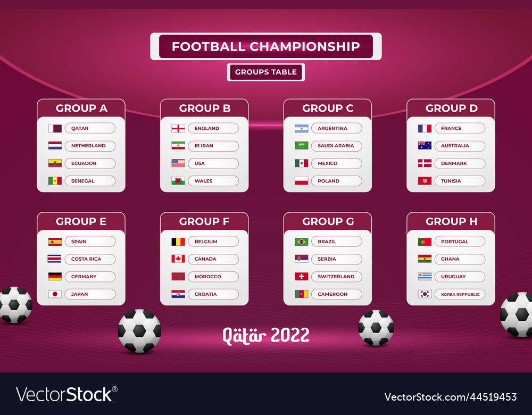
Task: Click the Groups Table label
Action: click(266, 72)
